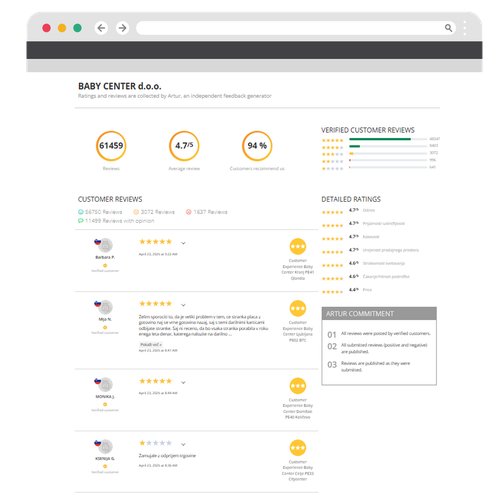Click Ksenija G.'s user avatar icon
The width and height of the screenshot is (500, 500).
point(104,446)
